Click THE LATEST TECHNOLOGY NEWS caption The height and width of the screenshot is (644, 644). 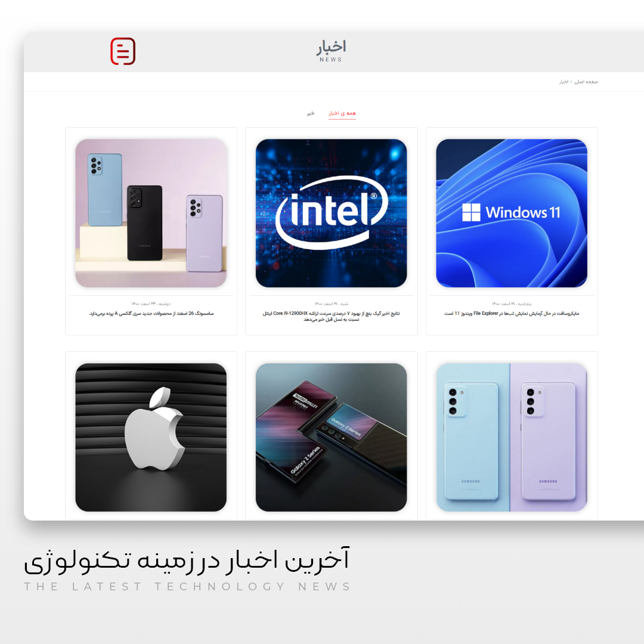[x=187, y=587]
